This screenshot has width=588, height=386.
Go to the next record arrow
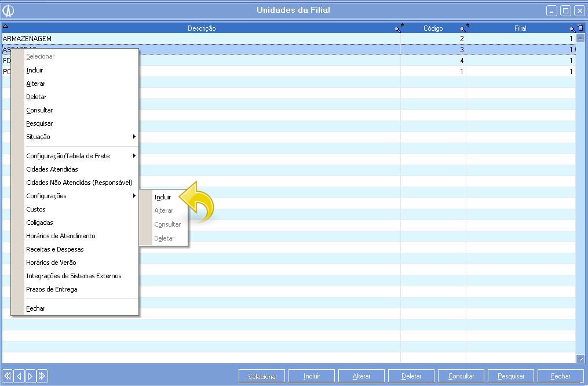click(x=30, y=376)
